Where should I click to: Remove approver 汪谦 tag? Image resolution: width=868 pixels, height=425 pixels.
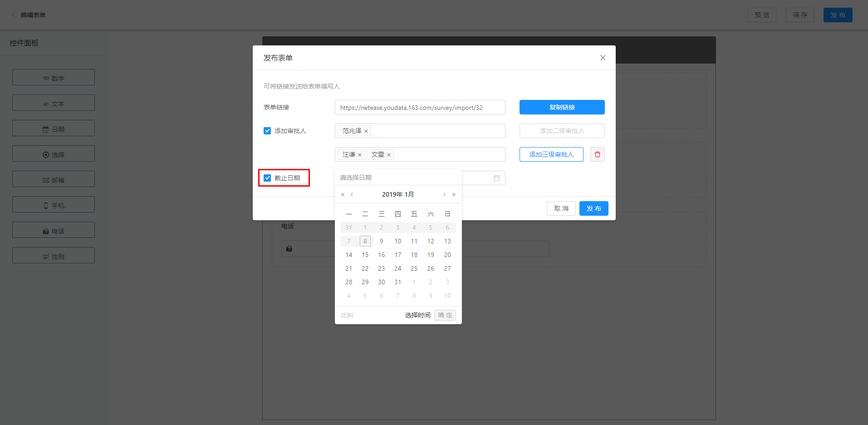[x=360, y=155]
